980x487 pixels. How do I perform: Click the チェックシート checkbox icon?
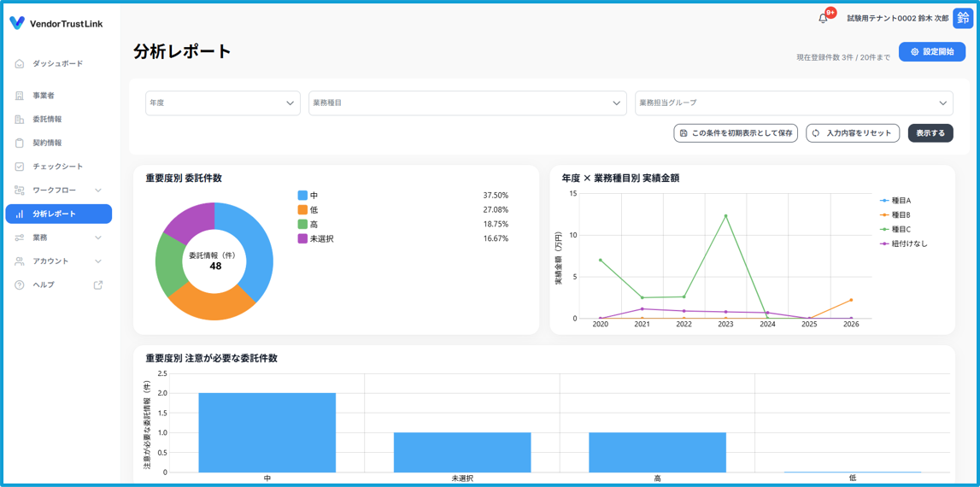20,167
